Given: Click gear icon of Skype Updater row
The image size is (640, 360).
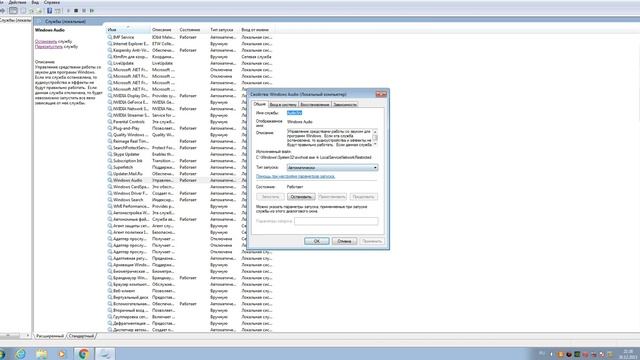Looking at the screenshot, I should pos(110,154).
